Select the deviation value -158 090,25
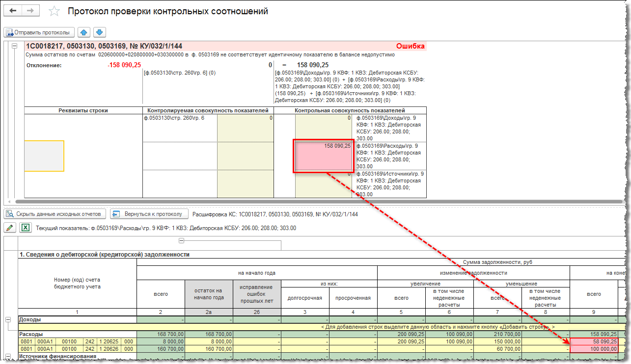 point(124,65)
